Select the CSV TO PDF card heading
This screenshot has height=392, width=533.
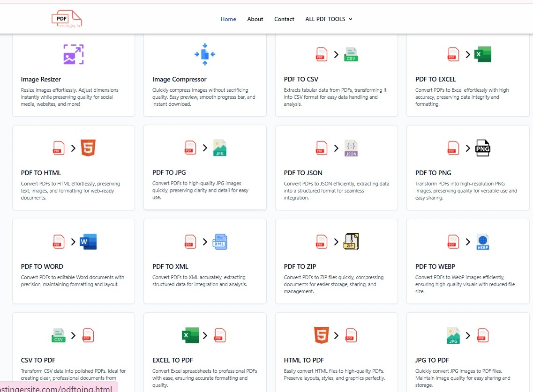pos(38,360)
